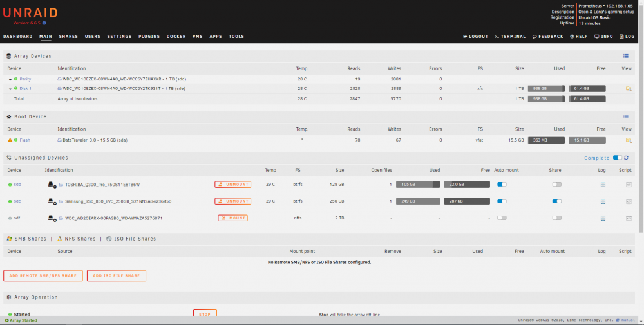Image resolution: width=644 pixels, height=325 pixels.
Task: Open the Script icon for sdb
Action: click(629, 185)
